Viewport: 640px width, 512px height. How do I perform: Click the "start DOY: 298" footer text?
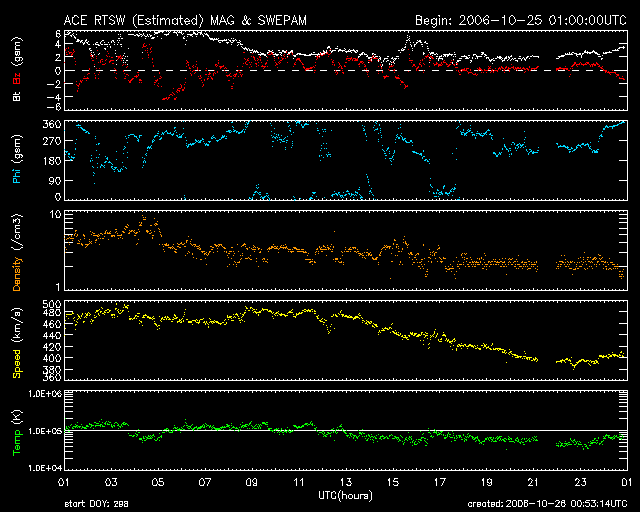coord(96,504)
